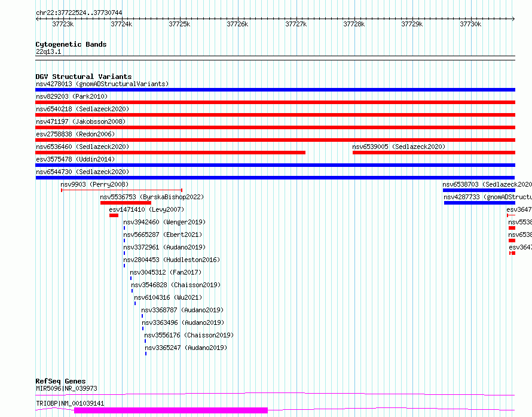This screenshot has width=532, height=417.
Task: Select the 22q13.1 cytogenetic band label
Action: click(48, 51)
